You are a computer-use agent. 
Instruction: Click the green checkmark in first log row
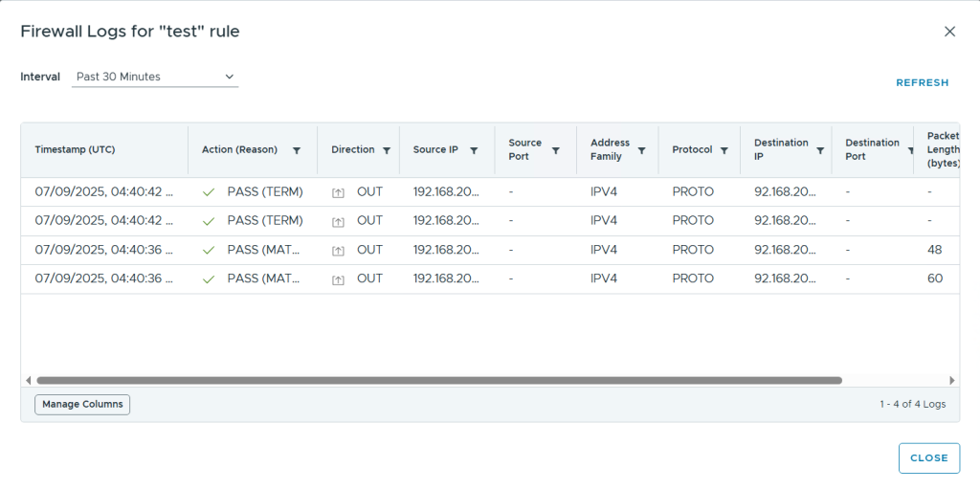[x=209, y=192]
